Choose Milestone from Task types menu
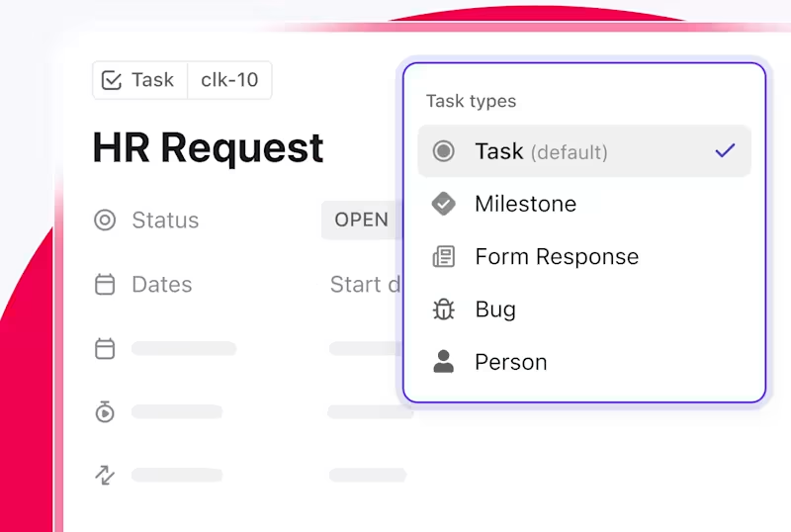Viewport: 791px width, 532px height. (x=525, y=204)
